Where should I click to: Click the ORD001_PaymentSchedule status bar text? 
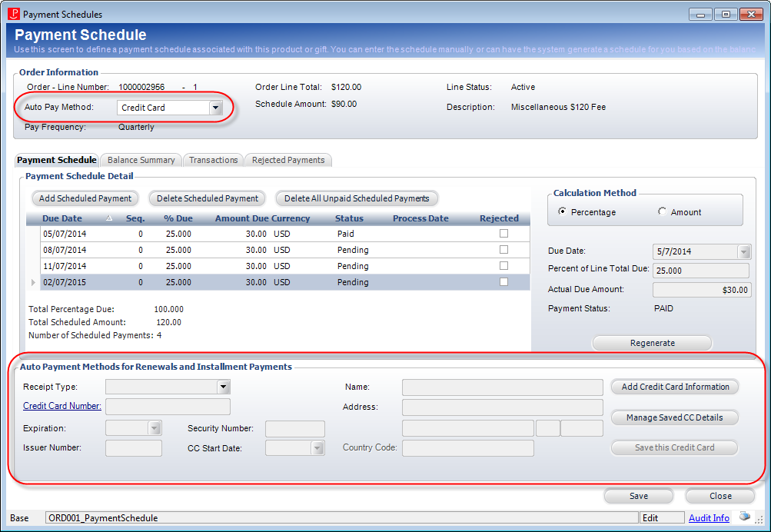pos(103,517)
